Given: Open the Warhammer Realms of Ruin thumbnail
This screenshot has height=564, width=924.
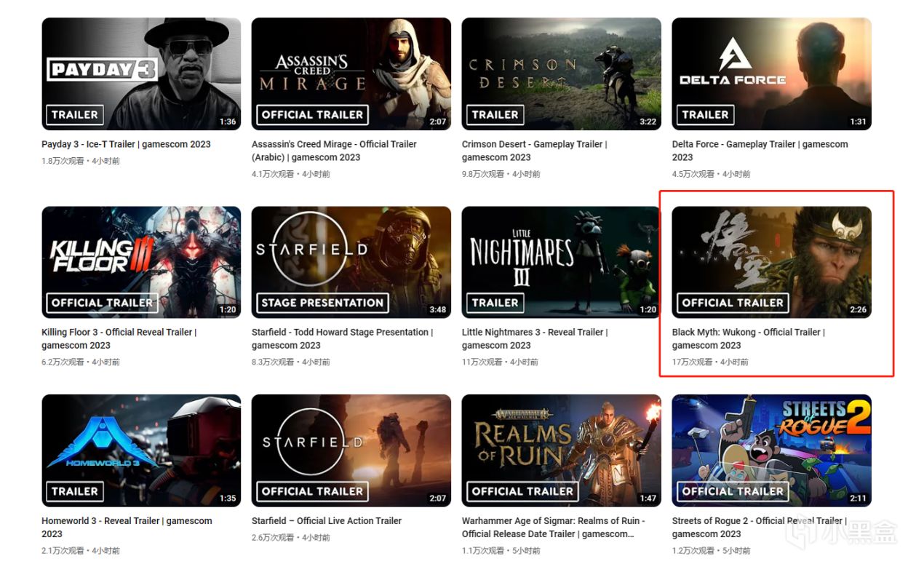Looking at the screenshot, I should pyautogui.click(x=562, y=450).
